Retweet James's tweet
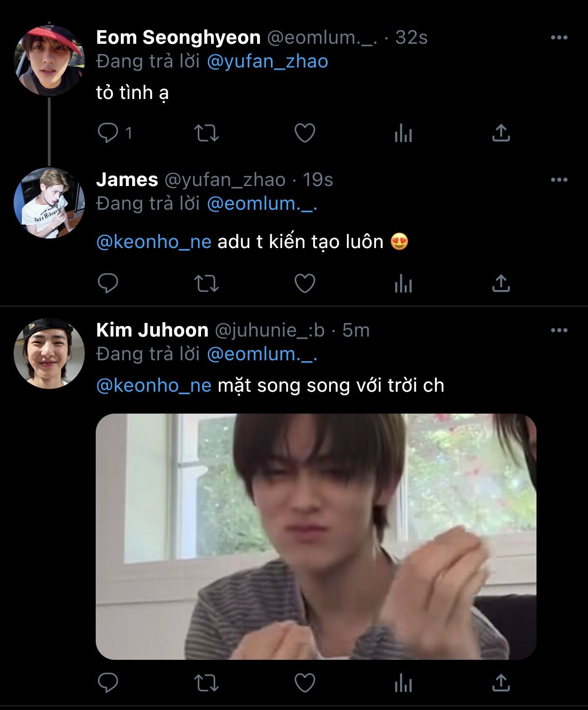 pyautogui.click(x=206, y=283)
